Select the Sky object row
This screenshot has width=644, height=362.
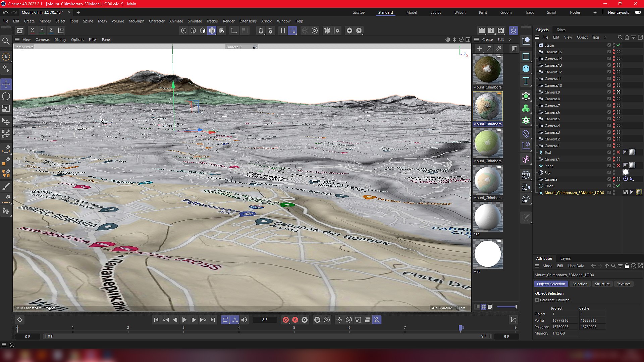547,173
